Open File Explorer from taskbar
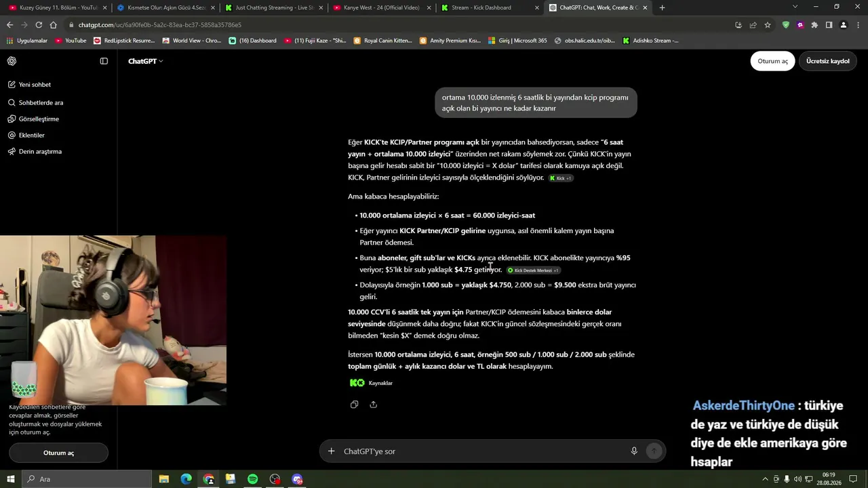Viewport: 868px width, 488px height. click(x=164, y=479)
